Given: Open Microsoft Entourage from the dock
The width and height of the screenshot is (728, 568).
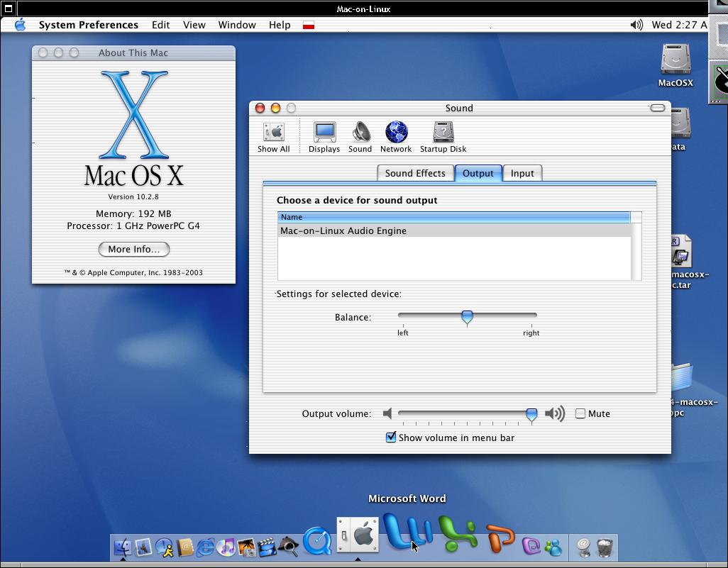Looking at the screenshot, I should 531,546.
